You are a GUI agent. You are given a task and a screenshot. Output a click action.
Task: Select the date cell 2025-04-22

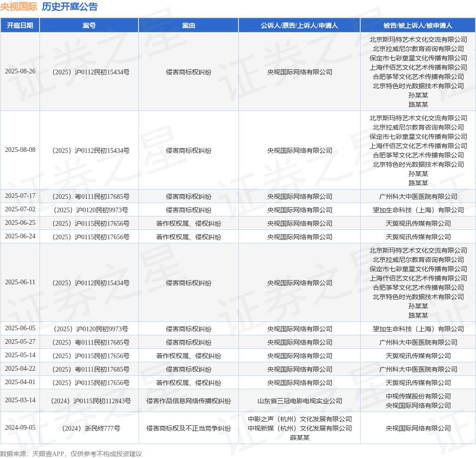(20, 368)
